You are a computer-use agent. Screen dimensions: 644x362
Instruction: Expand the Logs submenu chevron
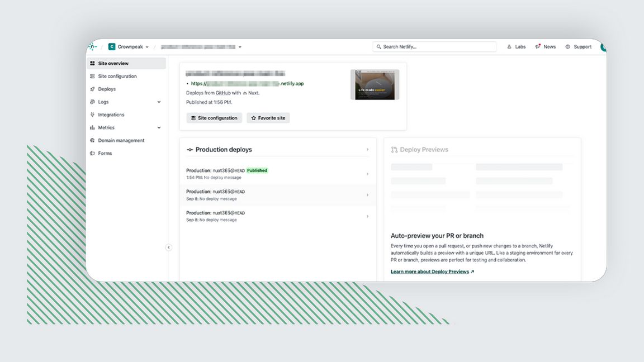pos(159,102)
